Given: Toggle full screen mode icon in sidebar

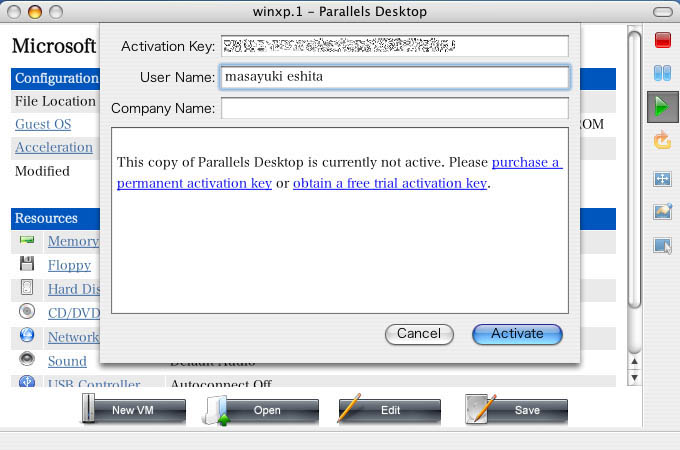Looking at the screenshot, I should [x=662, y=179].
